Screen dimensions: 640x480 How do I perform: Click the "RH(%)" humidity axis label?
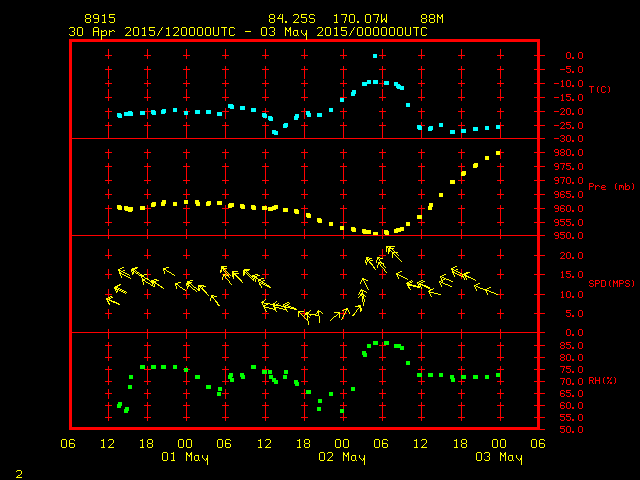602,381
